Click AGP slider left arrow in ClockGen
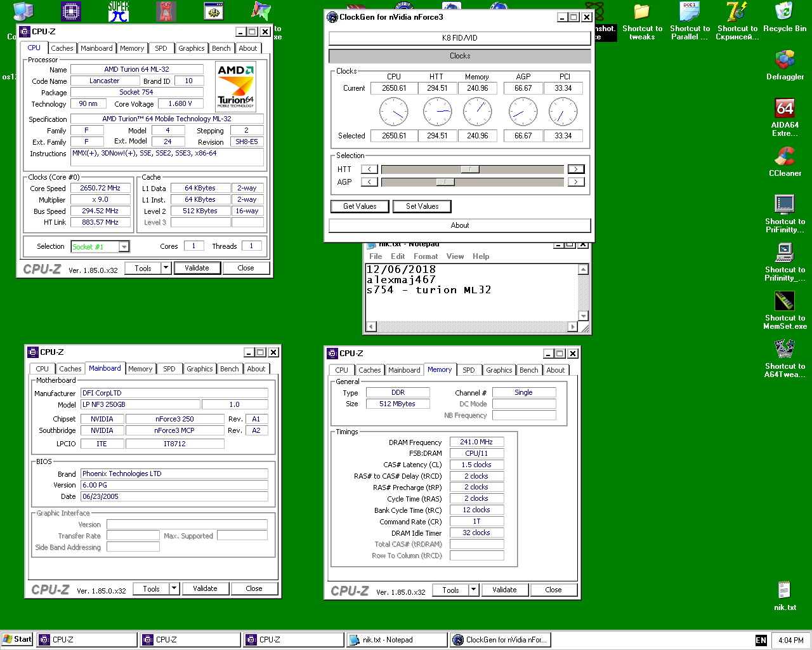Viewport: 812px width, 650px height. (370, 182)
